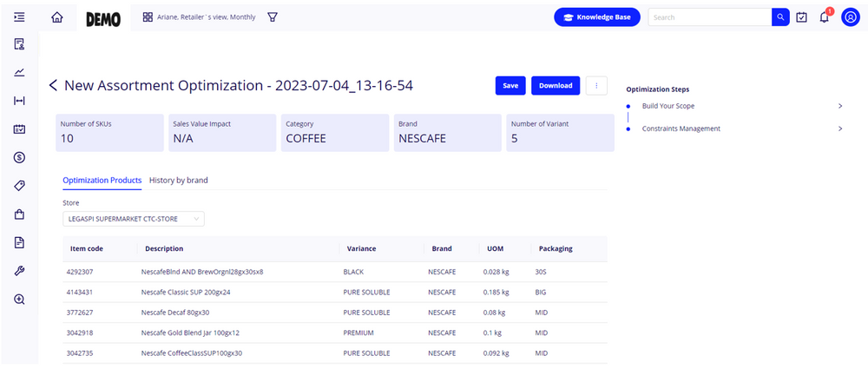
Task: Click the Save button
Action: point(510,85)
